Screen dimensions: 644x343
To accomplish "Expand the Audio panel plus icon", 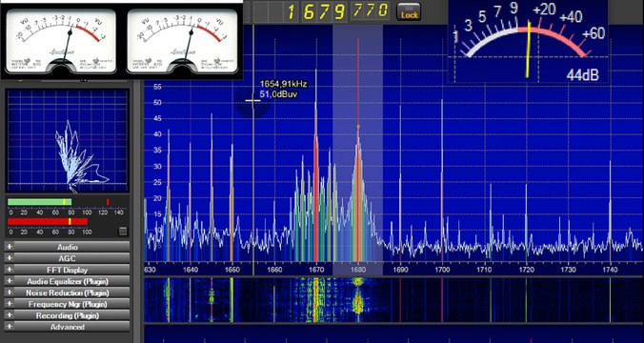I will [x=9, y=247].
